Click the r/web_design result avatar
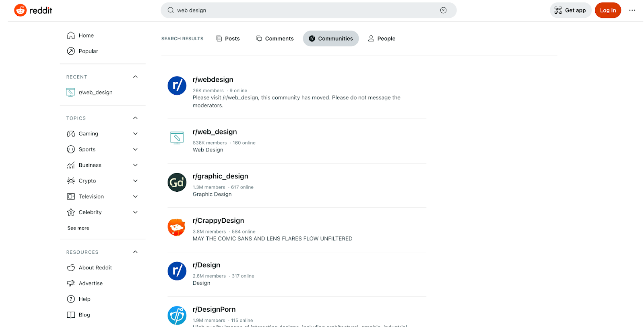This screenshot has width=644, height=327. click(177, 138)
